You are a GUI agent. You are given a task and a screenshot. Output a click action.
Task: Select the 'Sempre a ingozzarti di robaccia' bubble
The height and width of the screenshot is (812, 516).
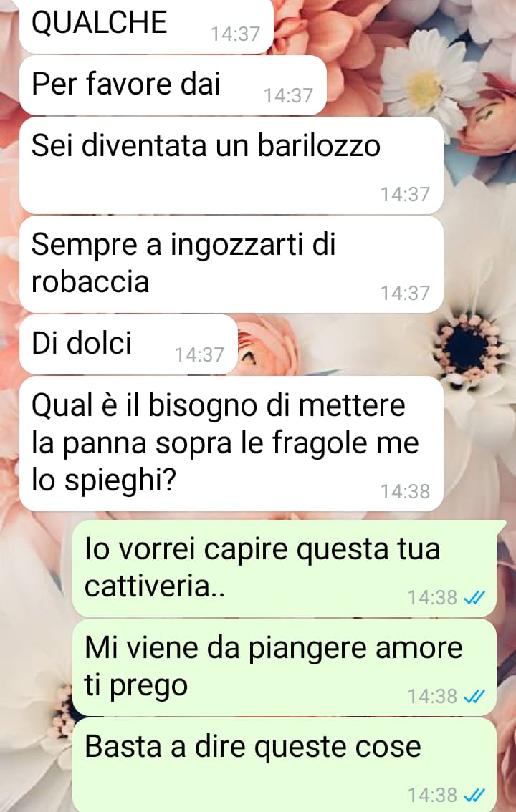[231, 264]
